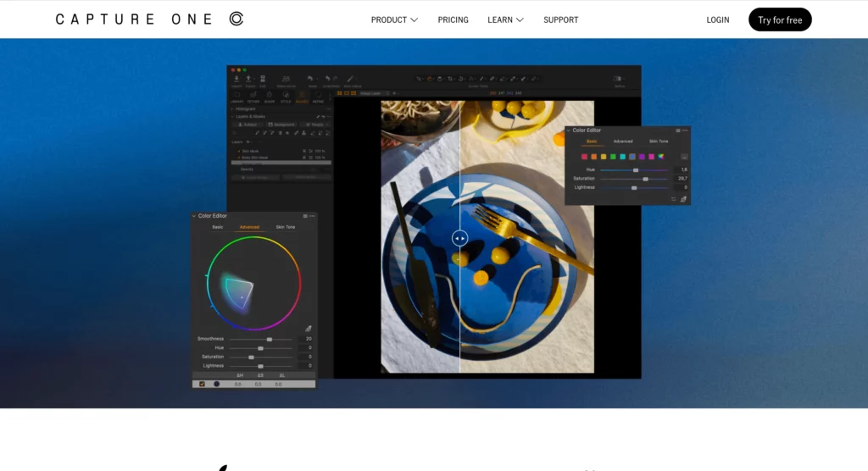Open the PRICING page

tap(453, 20)
